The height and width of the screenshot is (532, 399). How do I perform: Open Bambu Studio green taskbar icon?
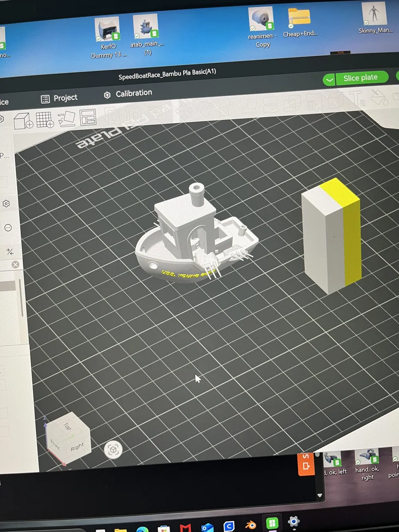[272, 523]
